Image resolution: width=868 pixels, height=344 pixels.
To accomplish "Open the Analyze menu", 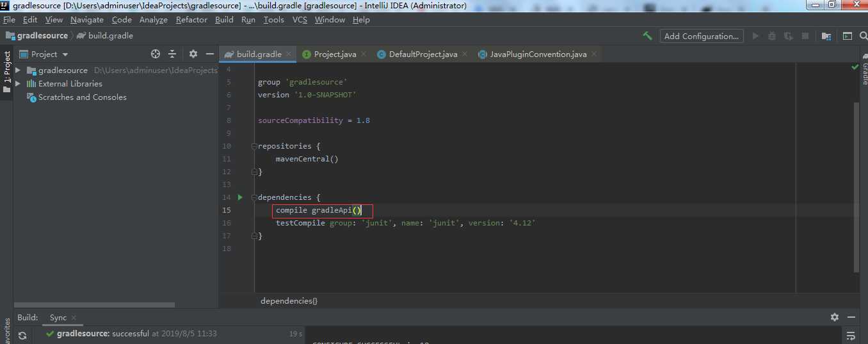I will point(153,20).
